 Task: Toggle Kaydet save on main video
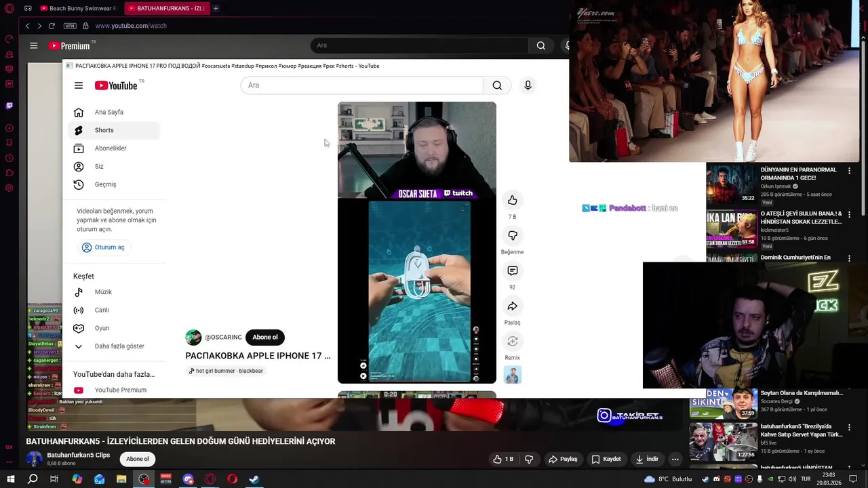[606, 459]
